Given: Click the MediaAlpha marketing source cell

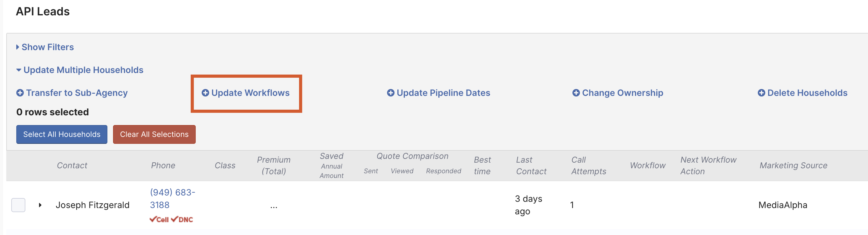Looking at the screenshot, I should pos(783,205).
